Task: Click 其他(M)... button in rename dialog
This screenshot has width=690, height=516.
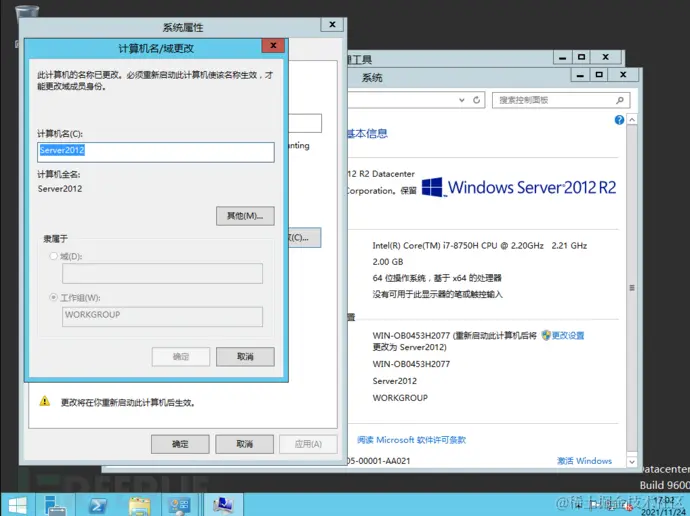Action: [x=245, y=216]
